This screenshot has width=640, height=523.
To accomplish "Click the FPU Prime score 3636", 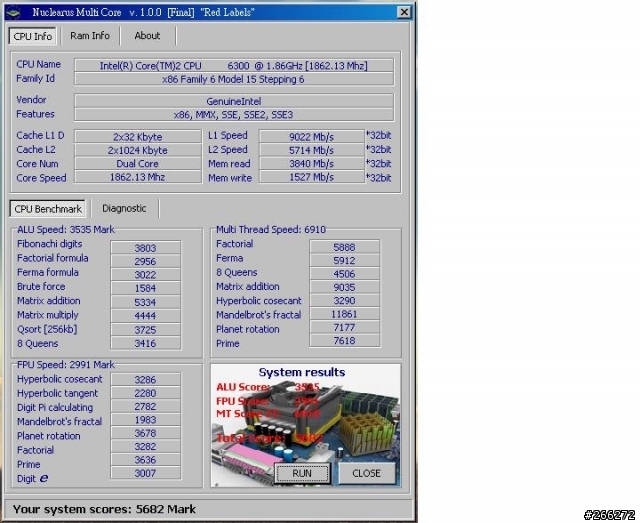I will click(x=145, y=460).
